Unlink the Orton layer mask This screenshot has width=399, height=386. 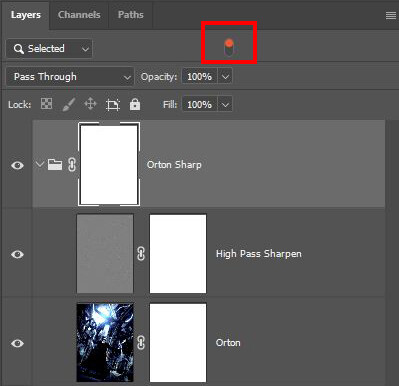coord(141,343)
